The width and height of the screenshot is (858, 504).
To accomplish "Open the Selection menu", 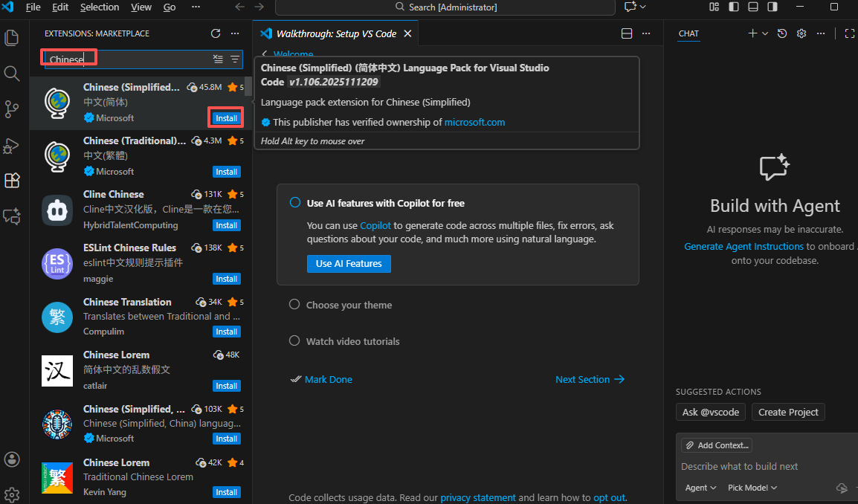I will [x=100, y=7].
